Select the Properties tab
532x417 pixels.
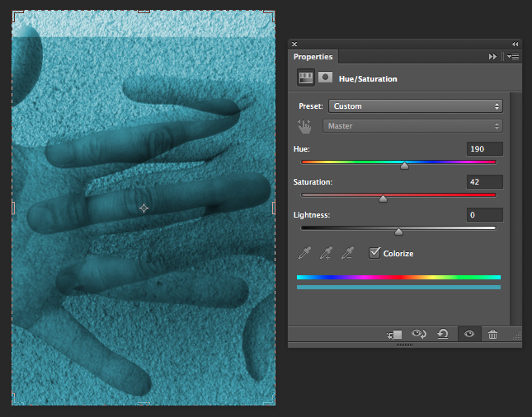pyautogui.click(x=313, y=57)
